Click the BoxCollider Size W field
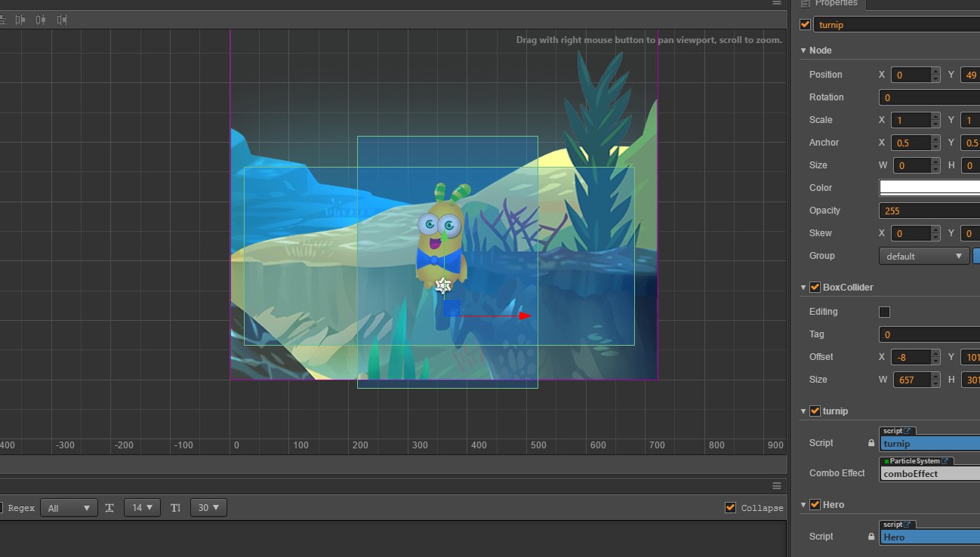Screen dimensions: 980x557 tap(913, 380)
